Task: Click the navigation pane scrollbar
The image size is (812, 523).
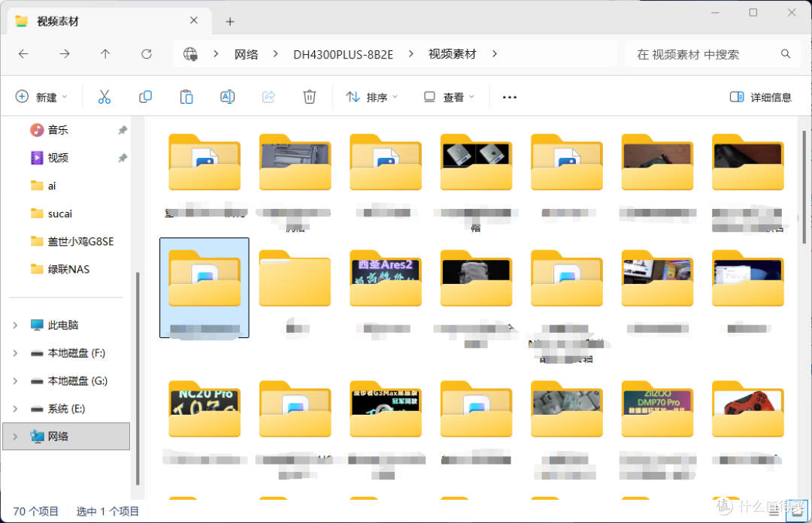Action: click(138, 378)
